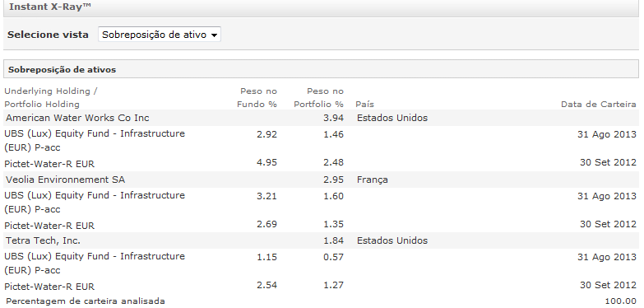
Task: Click Pictet-Water-R EUR under Tetra Tech
Action: click(x=49, y=287)
